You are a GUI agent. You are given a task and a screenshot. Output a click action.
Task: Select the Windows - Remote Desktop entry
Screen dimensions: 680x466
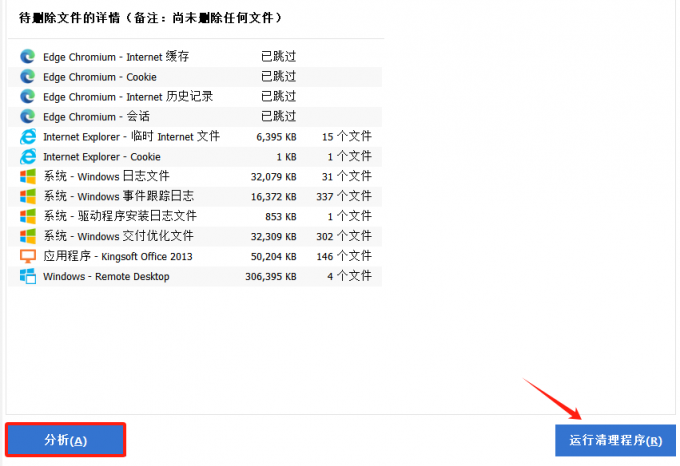click(195, 276)
